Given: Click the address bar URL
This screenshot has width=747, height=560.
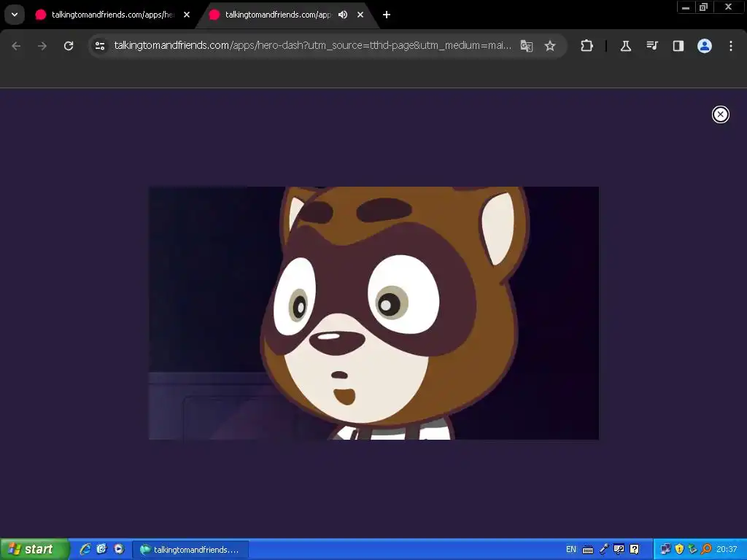Looking at the screenshot, I should coord(312,46).
